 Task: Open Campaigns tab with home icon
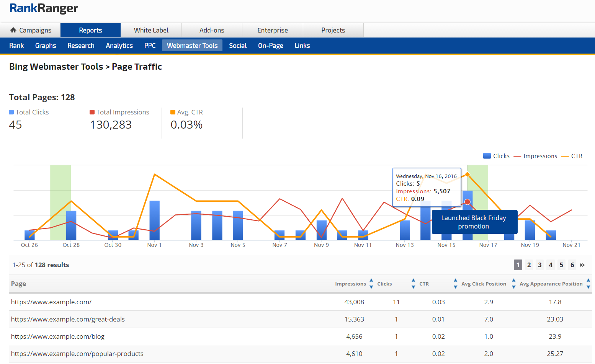tap(31, 30)
